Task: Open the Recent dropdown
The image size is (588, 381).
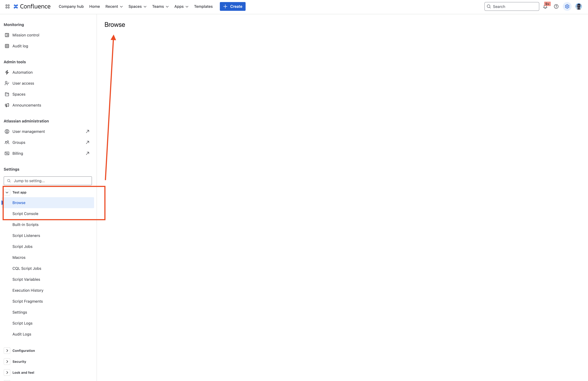Action: (114, 6)
